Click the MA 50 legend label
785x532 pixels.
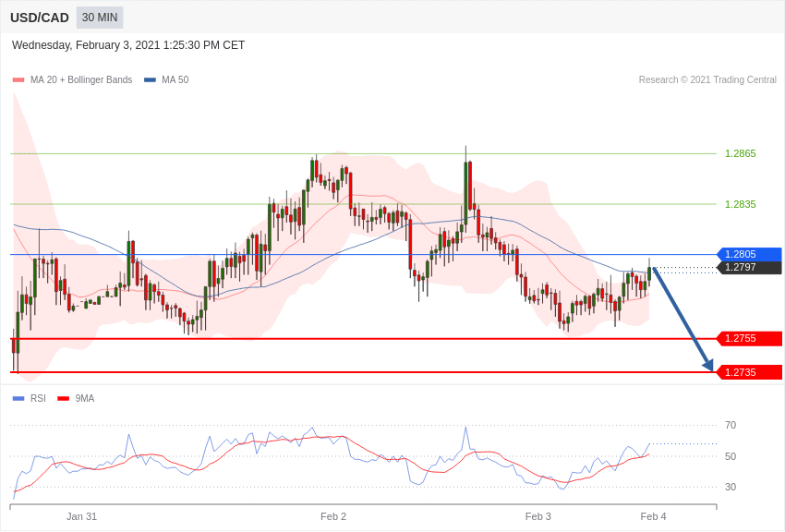click(x=175, y=80)
